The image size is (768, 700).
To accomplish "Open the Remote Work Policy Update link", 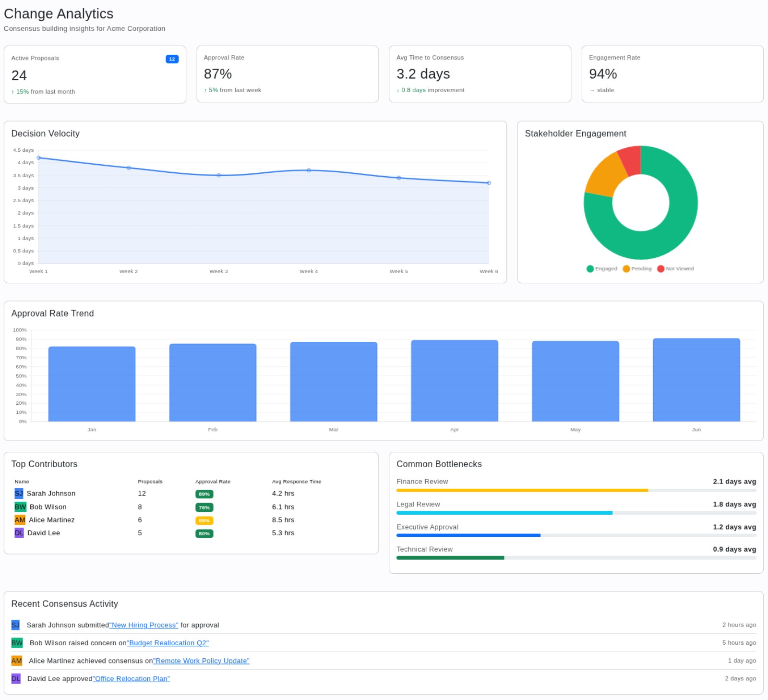I will pos(201,661).
